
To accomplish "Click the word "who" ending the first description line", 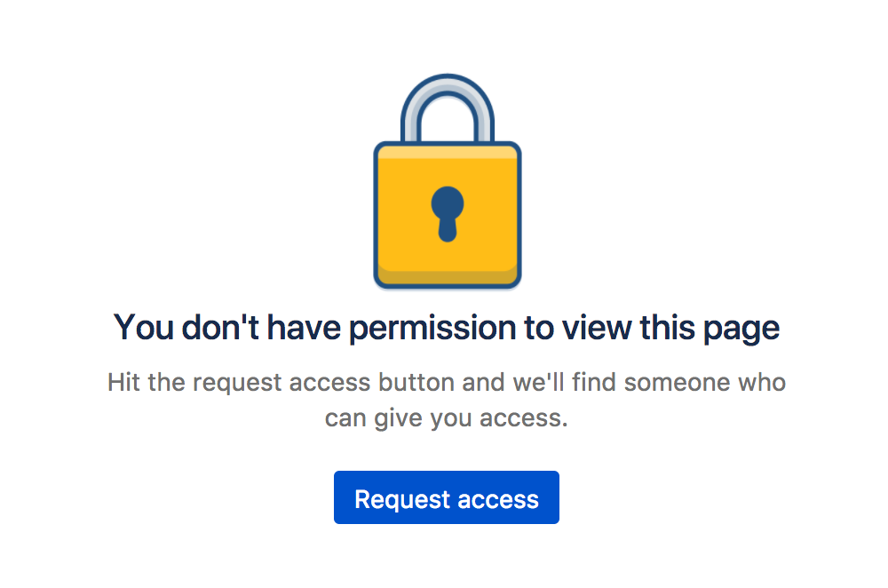I will [x=763, y=384].
